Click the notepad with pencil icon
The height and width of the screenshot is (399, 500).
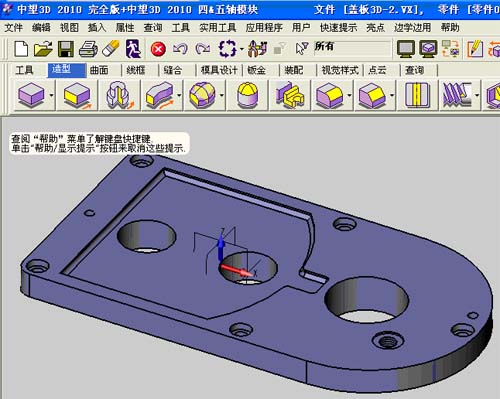coord(475,49)
